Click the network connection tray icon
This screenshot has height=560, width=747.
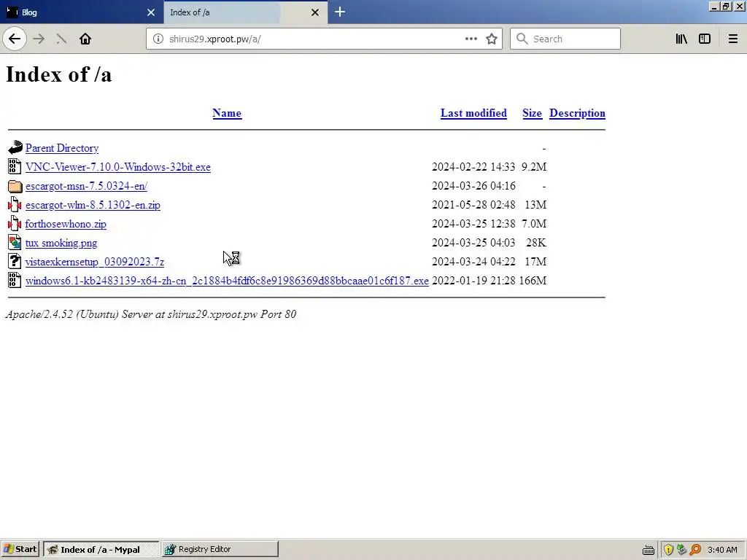(x=682, y=550)
